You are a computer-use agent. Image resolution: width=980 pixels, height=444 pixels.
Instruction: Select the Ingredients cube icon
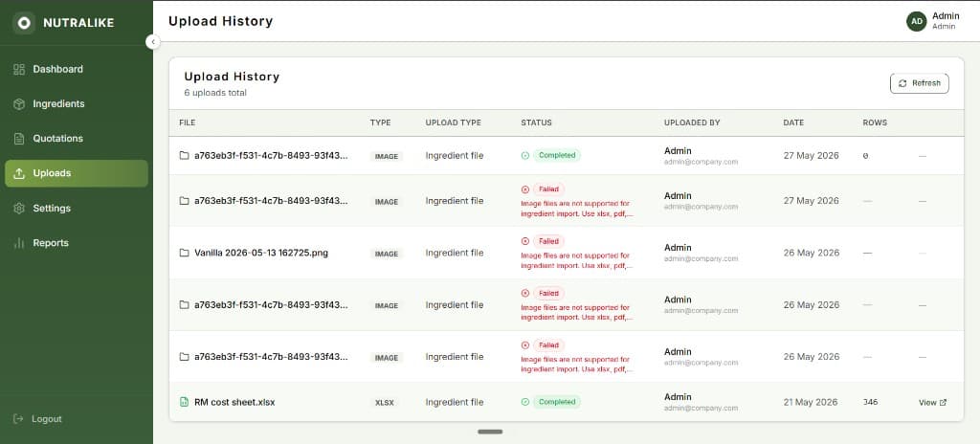point(19,103)
